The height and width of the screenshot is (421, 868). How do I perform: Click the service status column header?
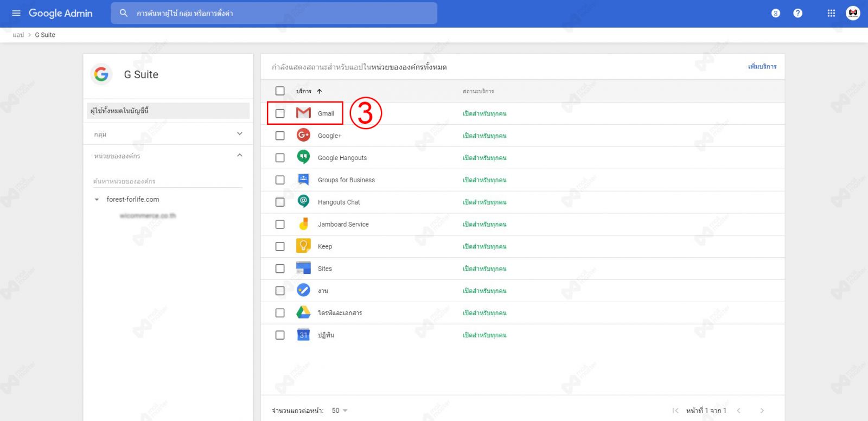pos(478,91)
